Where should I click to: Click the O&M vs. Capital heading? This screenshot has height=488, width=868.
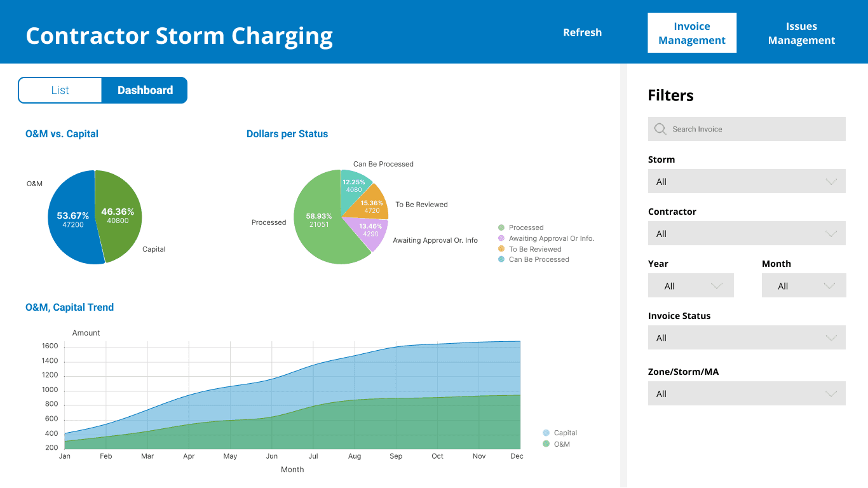tap(62, 134)
